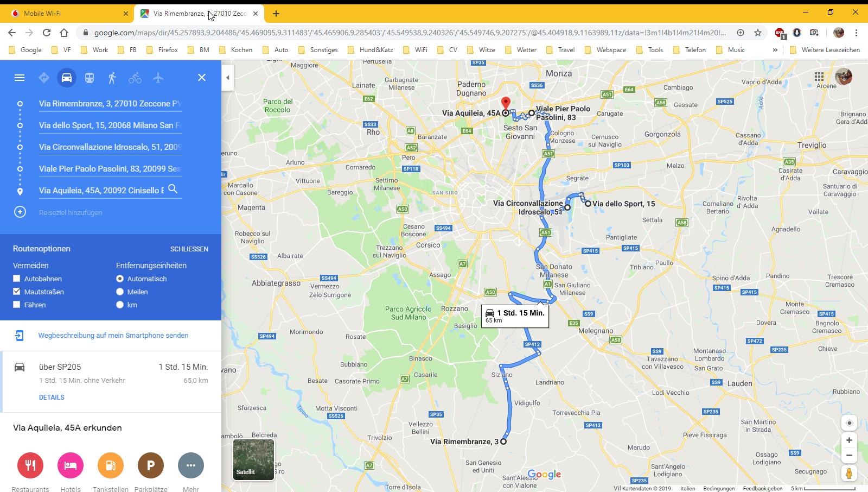Select the public transit mode icon
The width and height of the screenshot is (868, 492).
pos(90,78)
